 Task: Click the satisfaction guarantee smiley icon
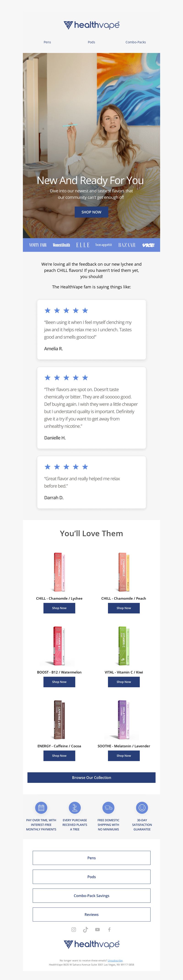[x=142, y=808]
